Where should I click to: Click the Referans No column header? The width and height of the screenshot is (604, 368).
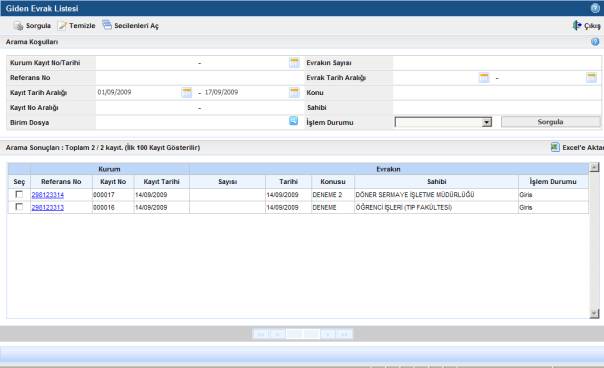(61, 181)
